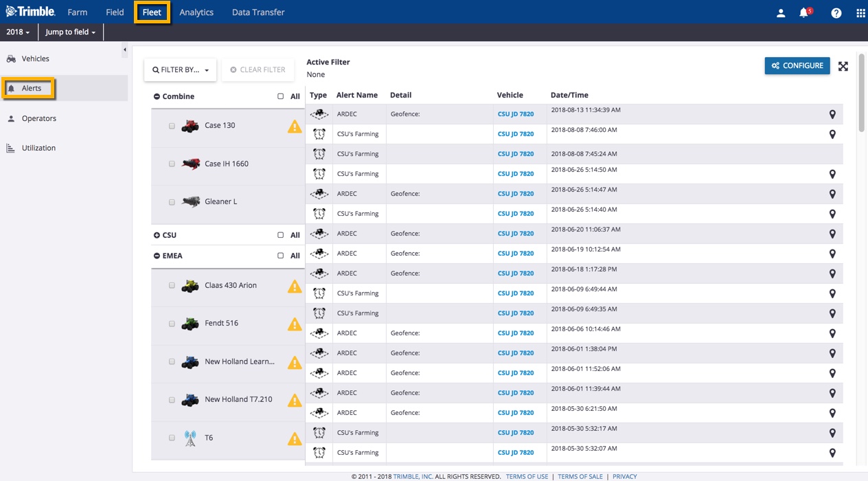Click the Case IH 1660 combine image

190,164
